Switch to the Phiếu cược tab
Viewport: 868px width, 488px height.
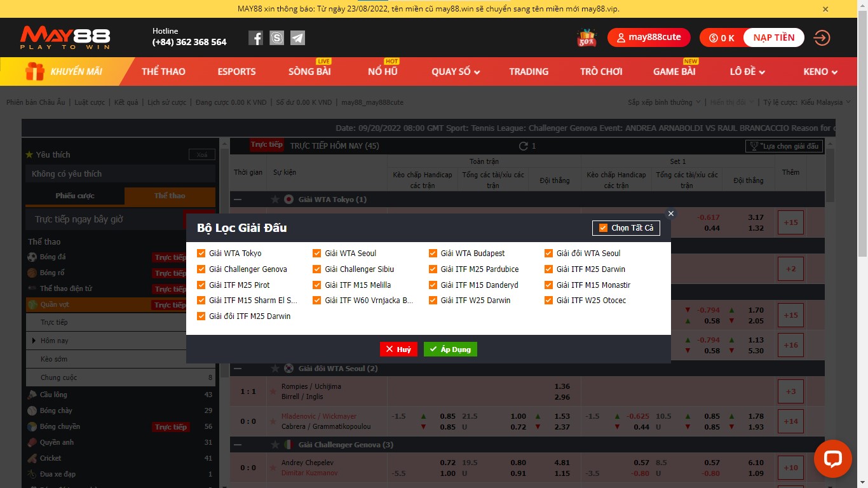(x=75, y=196)
